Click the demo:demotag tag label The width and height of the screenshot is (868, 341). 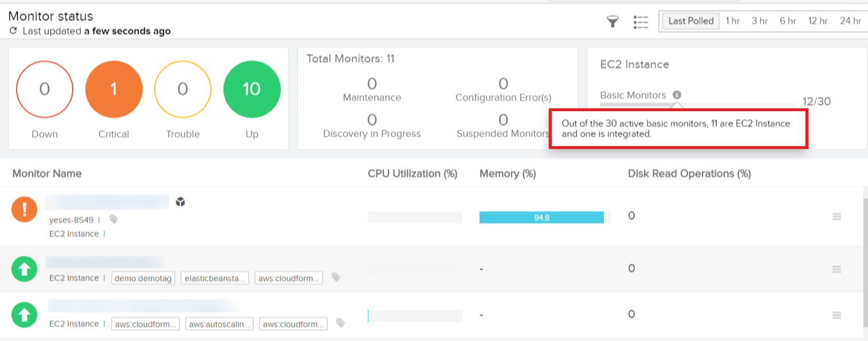click(x=143, y=278)
